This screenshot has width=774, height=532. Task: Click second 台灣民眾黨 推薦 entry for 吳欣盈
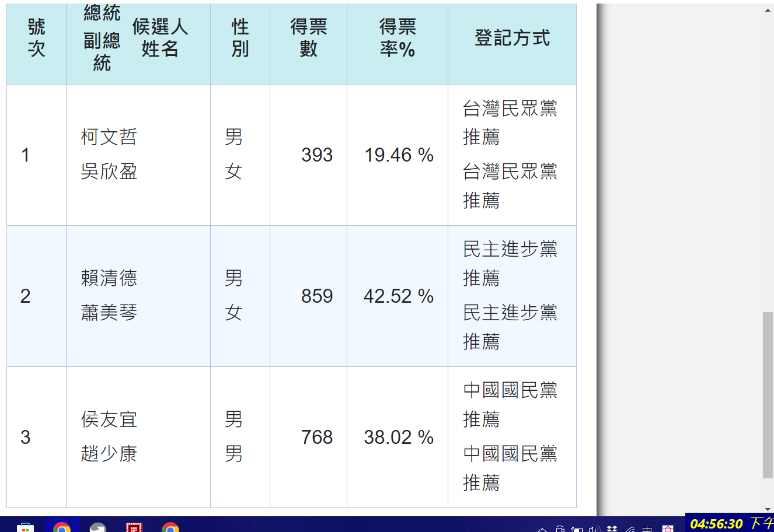[510, 186]
